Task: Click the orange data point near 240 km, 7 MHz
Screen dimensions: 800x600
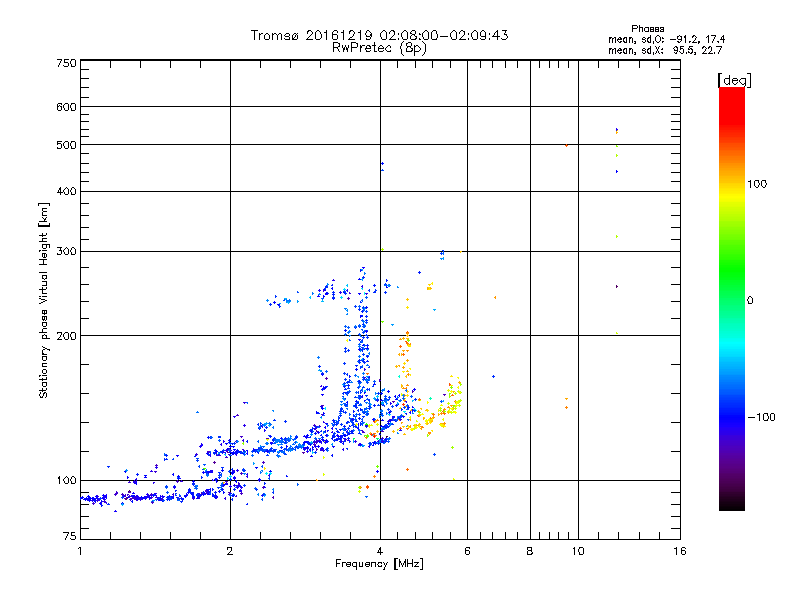Action: coord(495,297)
